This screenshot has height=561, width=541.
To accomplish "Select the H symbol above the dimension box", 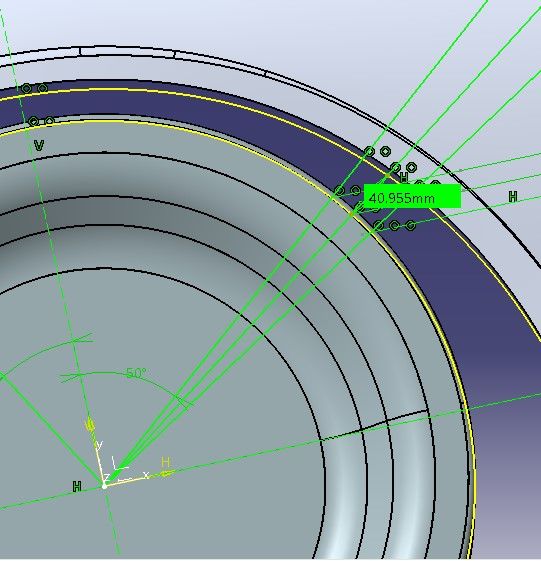I will pyautogui.click(x=404, y=176).
